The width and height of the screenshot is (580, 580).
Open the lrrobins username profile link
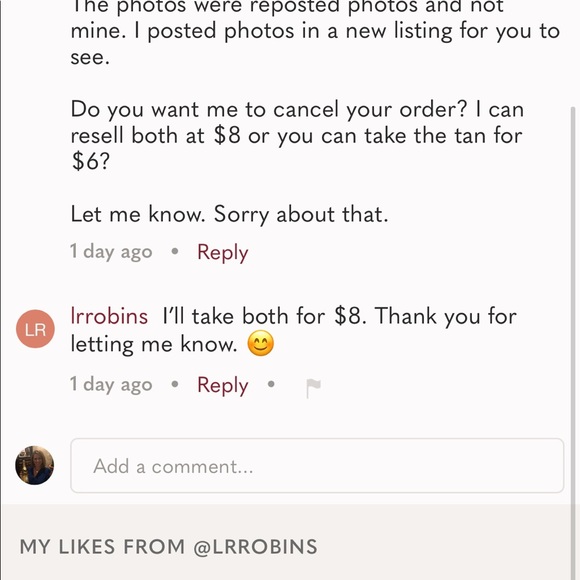pos(109,316)
